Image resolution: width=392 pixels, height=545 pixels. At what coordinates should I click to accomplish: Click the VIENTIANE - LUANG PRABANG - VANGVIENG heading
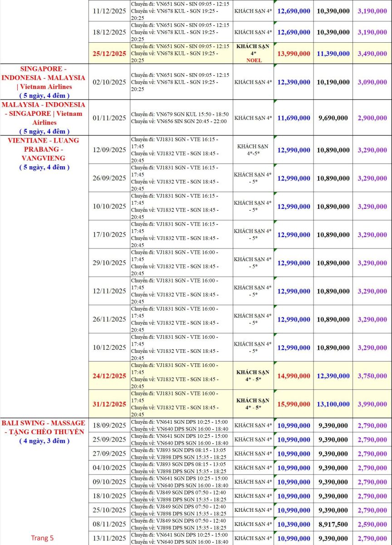(44, 149)
